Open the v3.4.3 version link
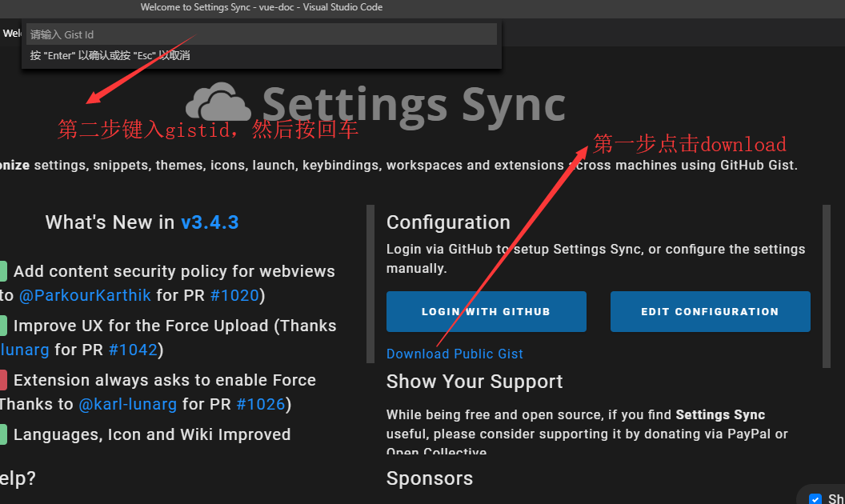This screenshot has width=845, height=504. click(210, 222)
